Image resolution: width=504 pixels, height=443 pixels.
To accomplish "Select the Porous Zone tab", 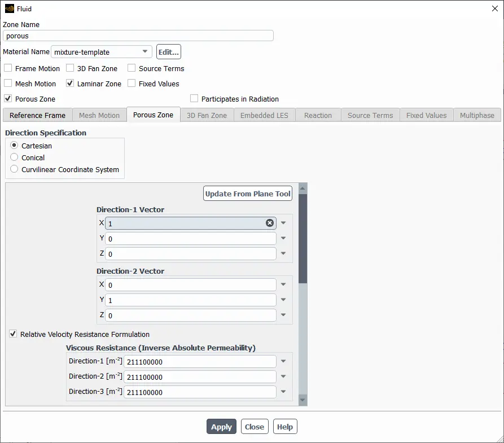I will point(154,115).
